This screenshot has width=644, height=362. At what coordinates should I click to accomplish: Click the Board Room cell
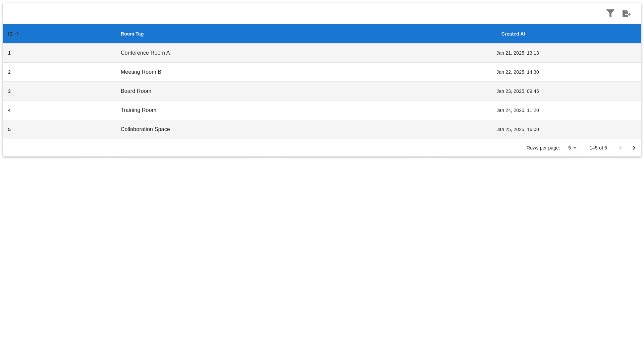(136, 91)
